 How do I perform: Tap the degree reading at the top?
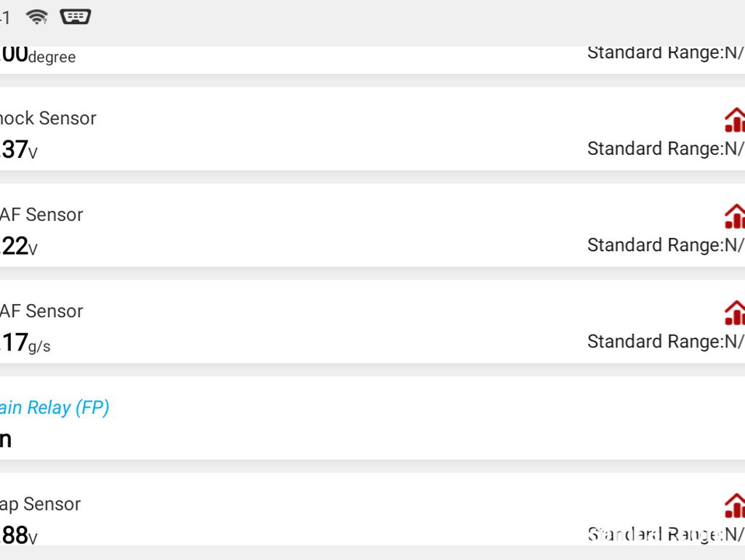[x=38, y=55]
